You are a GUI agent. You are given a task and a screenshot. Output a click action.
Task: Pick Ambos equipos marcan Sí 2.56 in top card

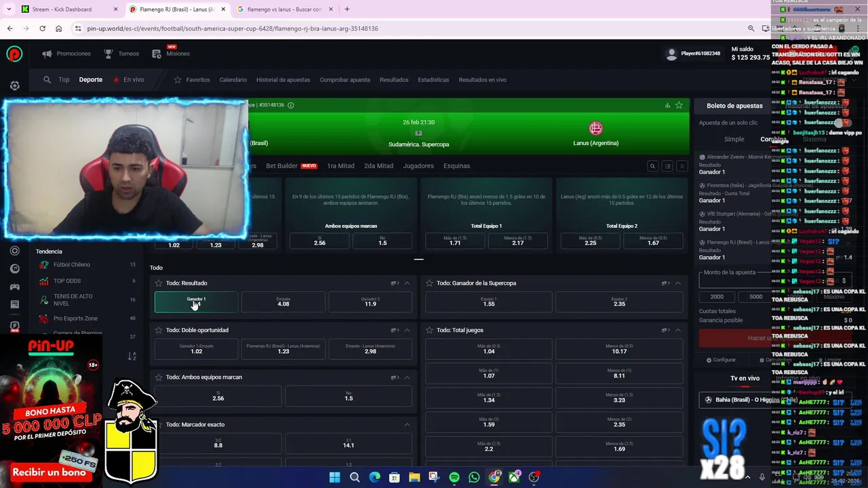click(319, 241)
